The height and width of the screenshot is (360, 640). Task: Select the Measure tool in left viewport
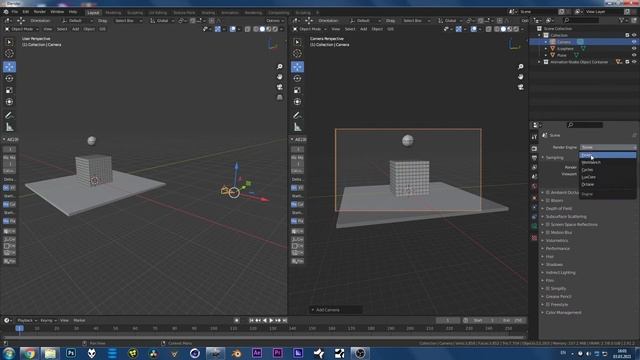pos(9,127)
